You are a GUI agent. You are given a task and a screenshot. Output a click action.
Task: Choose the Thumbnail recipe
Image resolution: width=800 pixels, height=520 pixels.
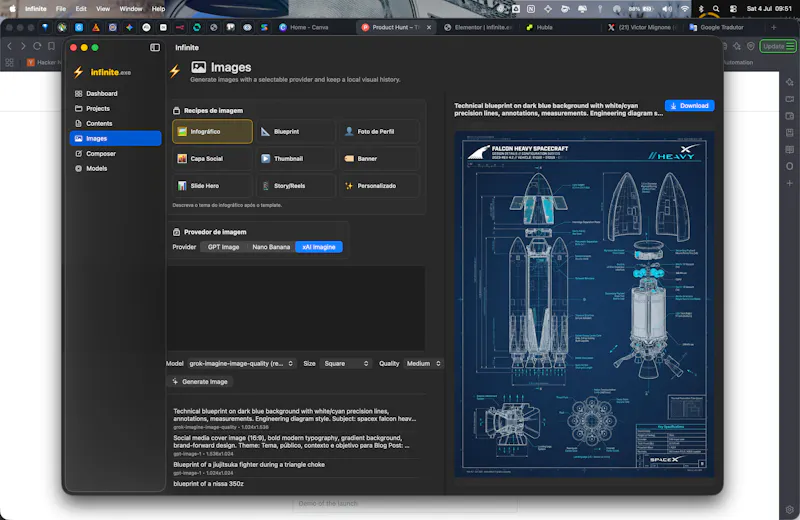click(296, 159)
